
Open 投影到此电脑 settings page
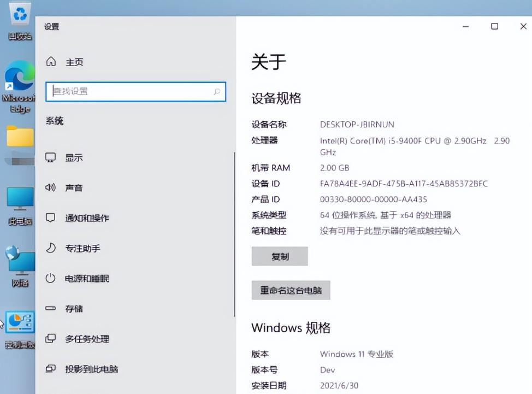(x=92, y=369)
